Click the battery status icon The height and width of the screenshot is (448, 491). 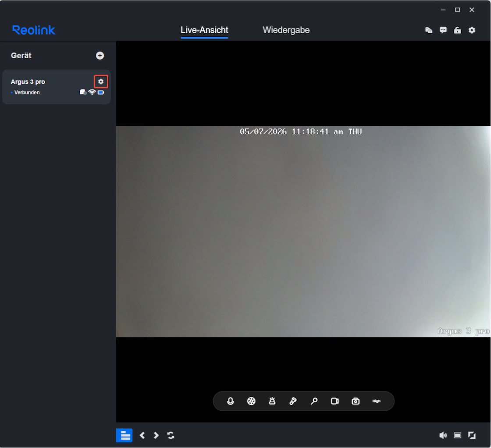click(x=100, y=92)
